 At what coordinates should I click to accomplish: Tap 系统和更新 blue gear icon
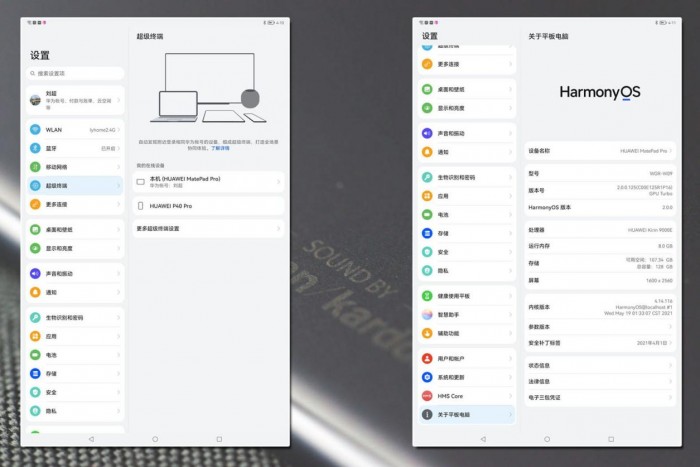pos(427,377)
